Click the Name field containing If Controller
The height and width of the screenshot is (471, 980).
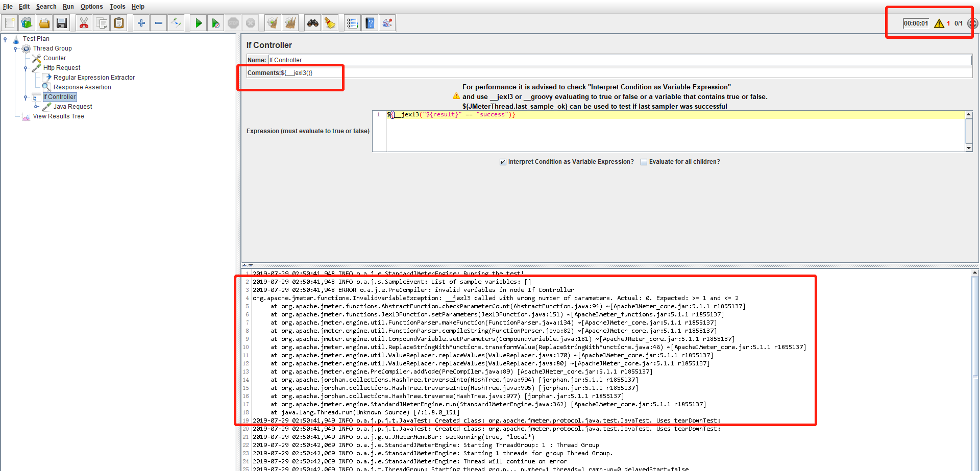pos(620,60)
